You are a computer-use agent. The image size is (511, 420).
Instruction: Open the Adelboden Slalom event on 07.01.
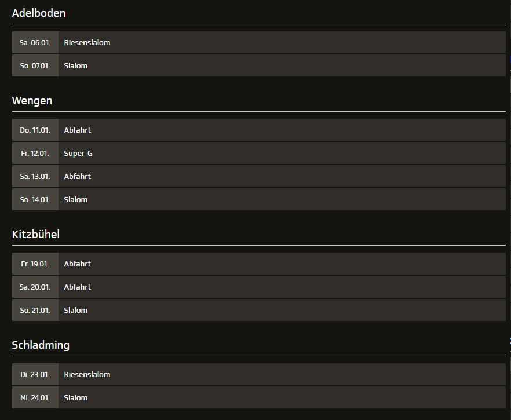tap(259, 65)
